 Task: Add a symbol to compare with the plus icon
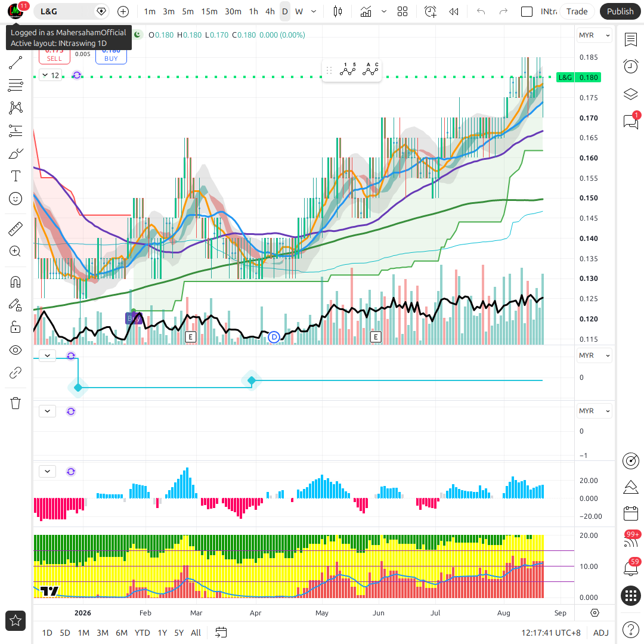[123, 11]
